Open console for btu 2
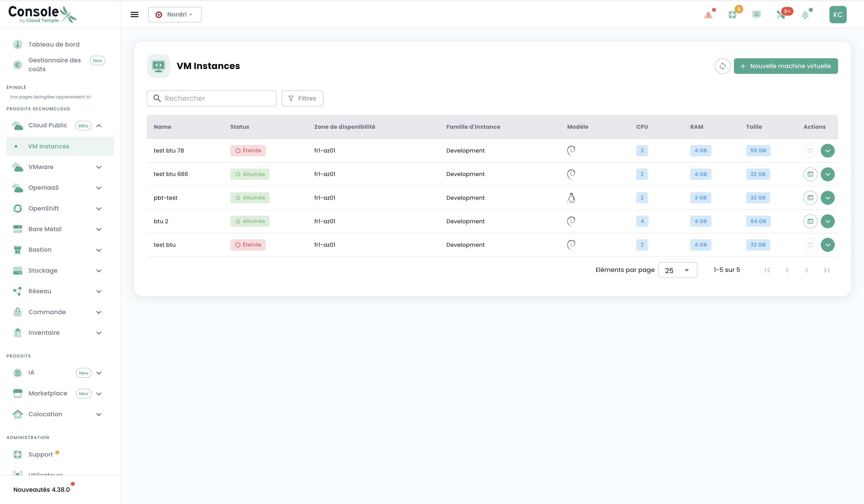The image size is (864, 504). tap(810, 221)
